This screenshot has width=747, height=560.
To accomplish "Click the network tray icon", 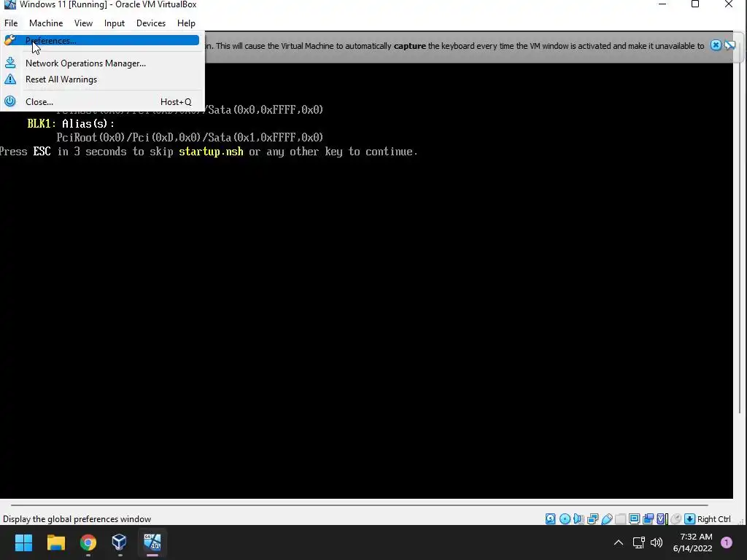I will [638, 542].
